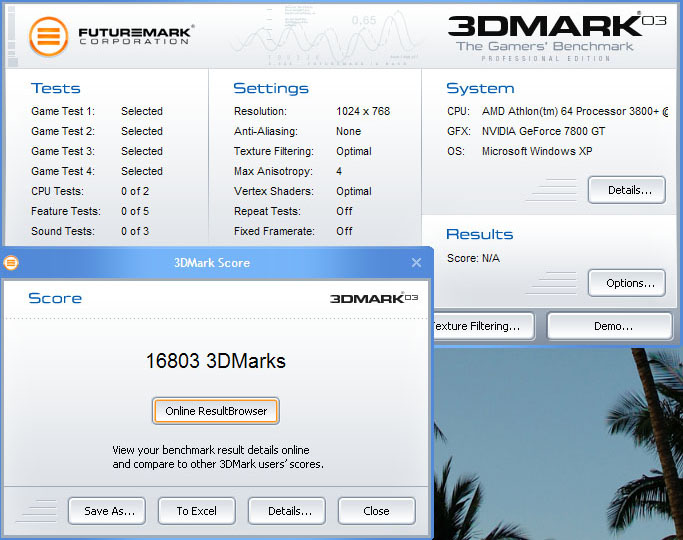The width and height of the screenshot is (683, 540).
Task: Click the 3DMARK03 header logo
Action: [557, 25]
